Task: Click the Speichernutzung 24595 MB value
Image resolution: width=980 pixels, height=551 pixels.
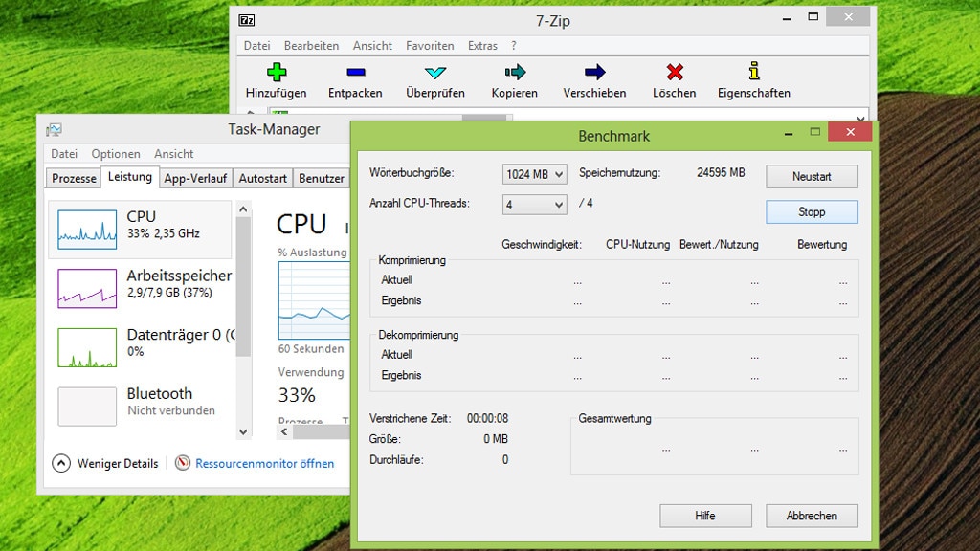Action: coord(721,172)
